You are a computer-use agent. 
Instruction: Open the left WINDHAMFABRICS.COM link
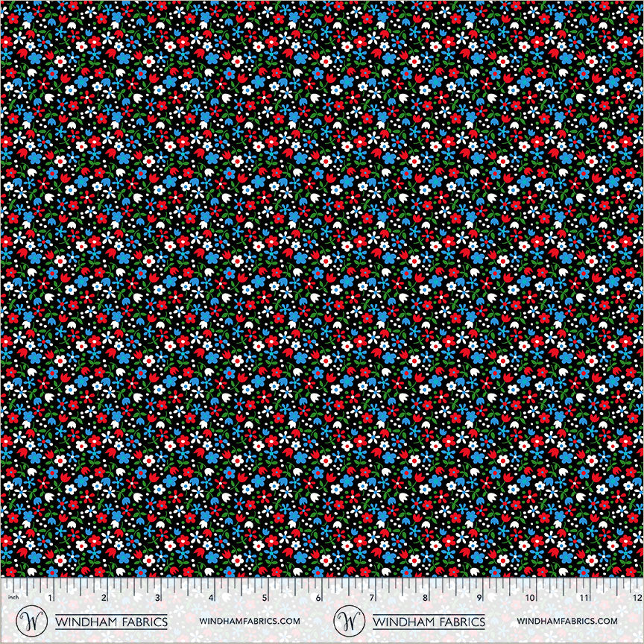click(250, 621)
